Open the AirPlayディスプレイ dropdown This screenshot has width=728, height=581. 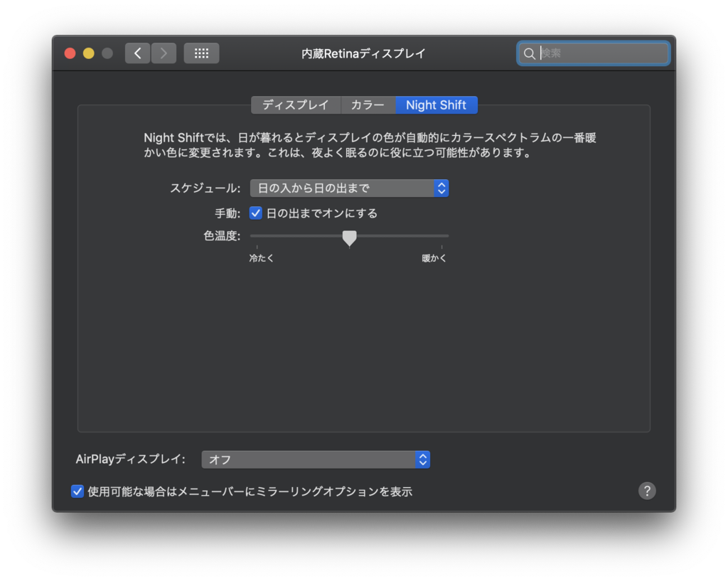pos(316,459)
